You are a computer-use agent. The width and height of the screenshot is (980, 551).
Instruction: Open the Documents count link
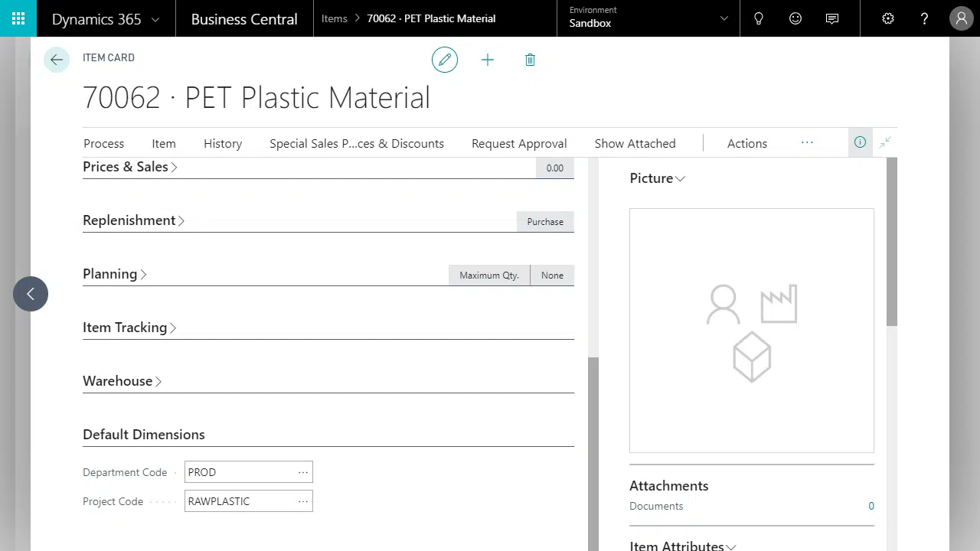tap(871, 506)
